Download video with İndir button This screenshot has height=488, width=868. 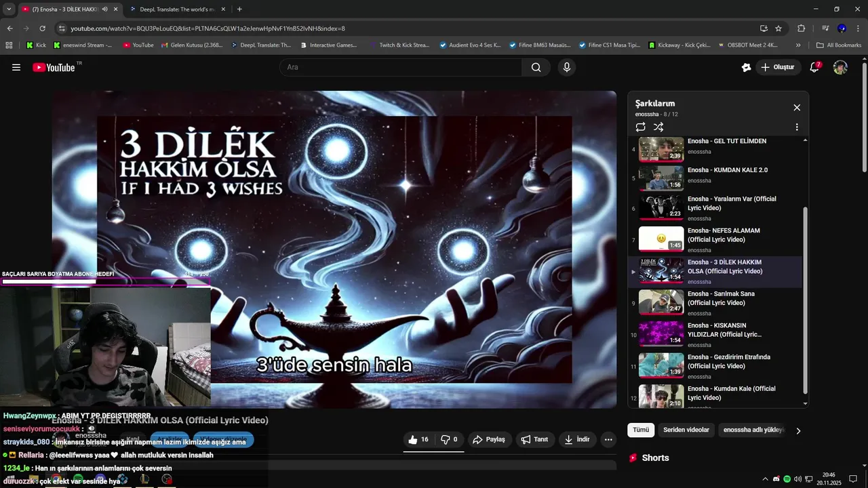[x=577, y=439]
